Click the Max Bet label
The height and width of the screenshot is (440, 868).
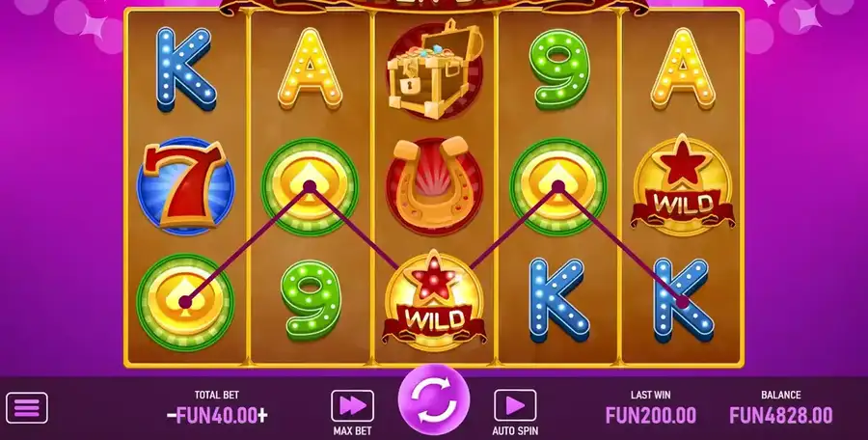tap(353, 430)
